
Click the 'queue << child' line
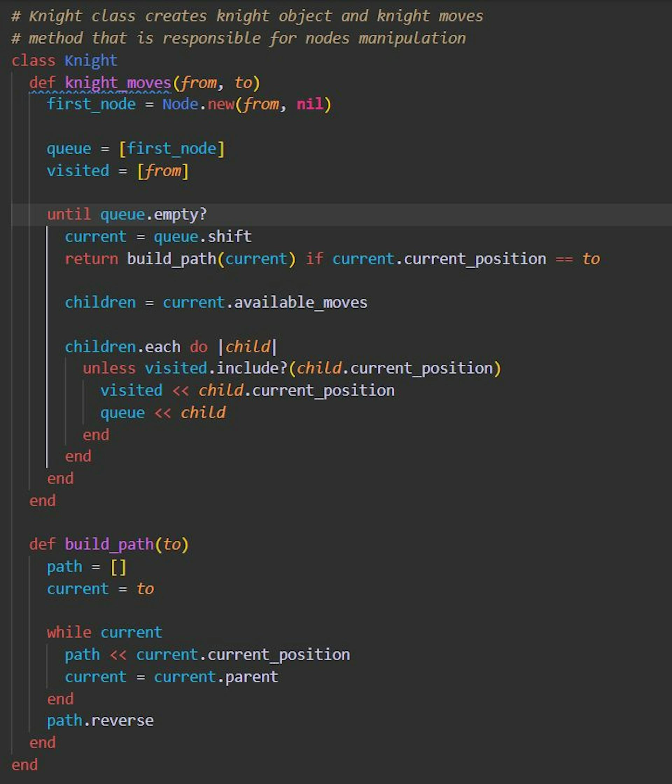(163, 413)
